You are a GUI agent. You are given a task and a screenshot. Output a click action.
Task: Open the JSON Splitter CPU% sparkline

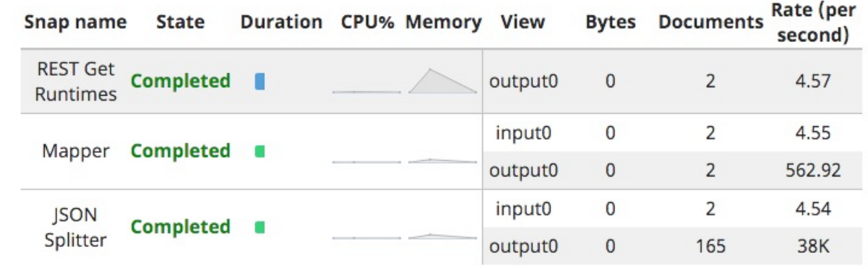pyautogui.click(x=366, y=238)
